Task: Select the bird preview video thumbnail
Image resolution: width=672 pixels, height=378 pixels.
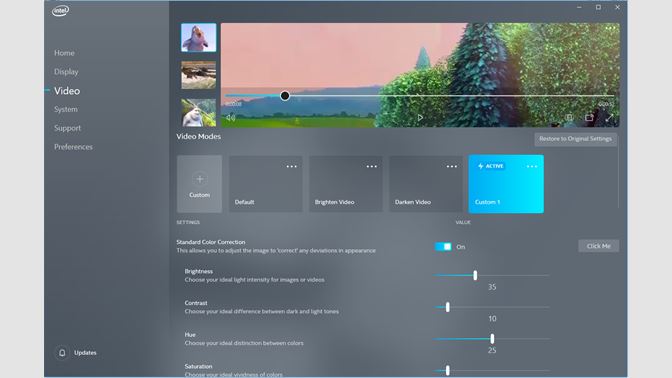Action: pyautogui.click(x=198, y=38)
